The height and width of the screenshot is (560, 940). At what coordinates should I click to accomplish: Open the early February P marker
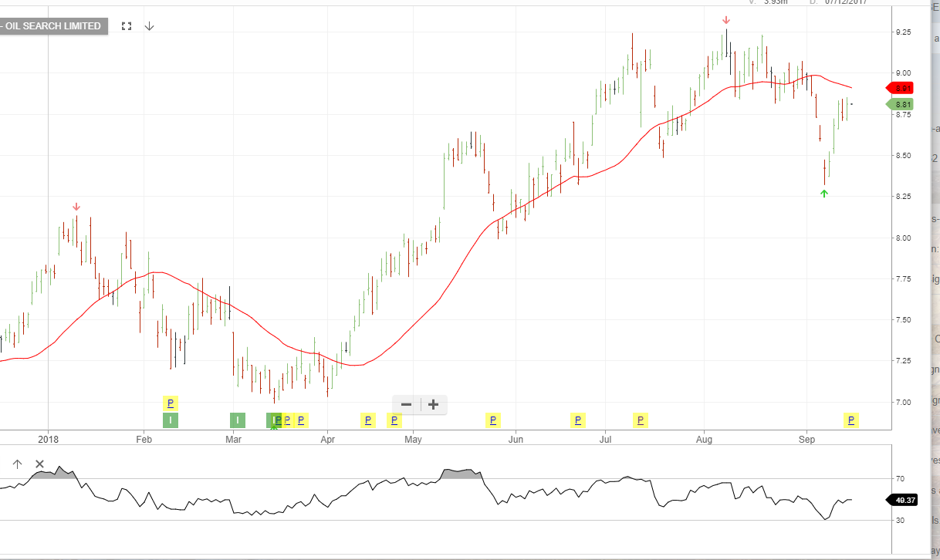pyautogui.click(x=171, y=403)
